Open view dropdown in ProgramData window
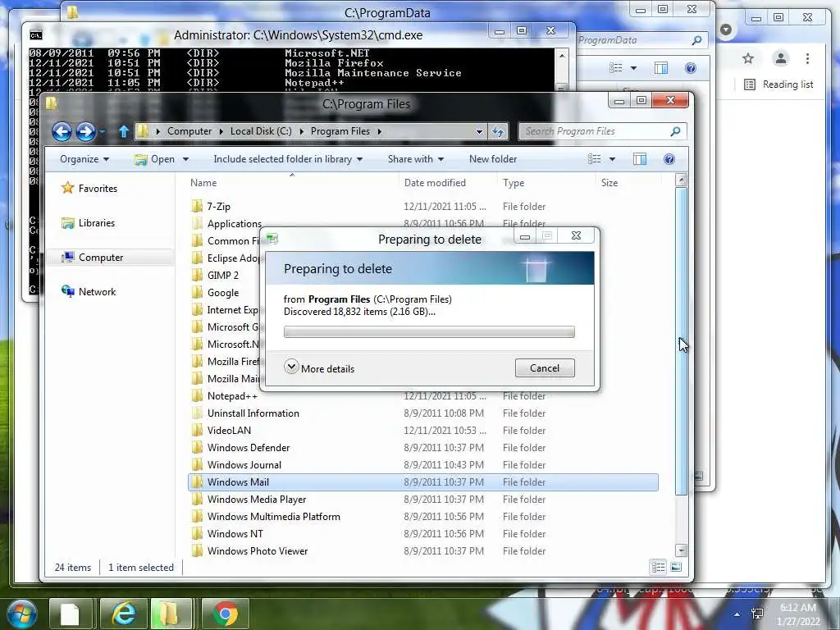 [634, 68]
